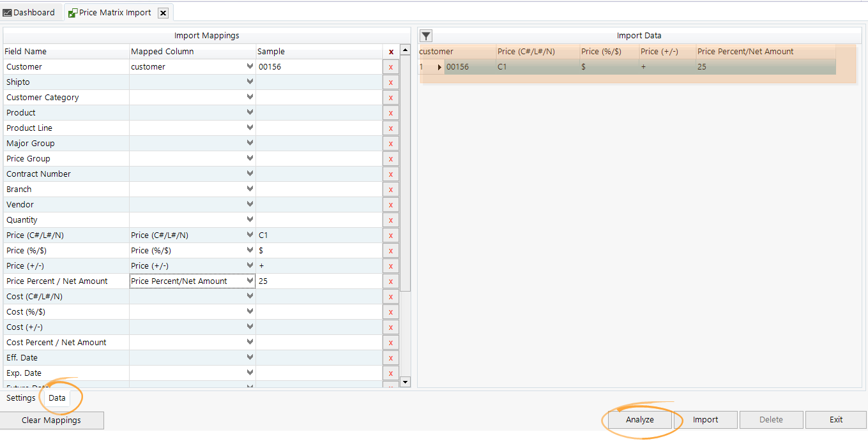
Task: Click the Exit button
Action: click(x=835, y=419)
